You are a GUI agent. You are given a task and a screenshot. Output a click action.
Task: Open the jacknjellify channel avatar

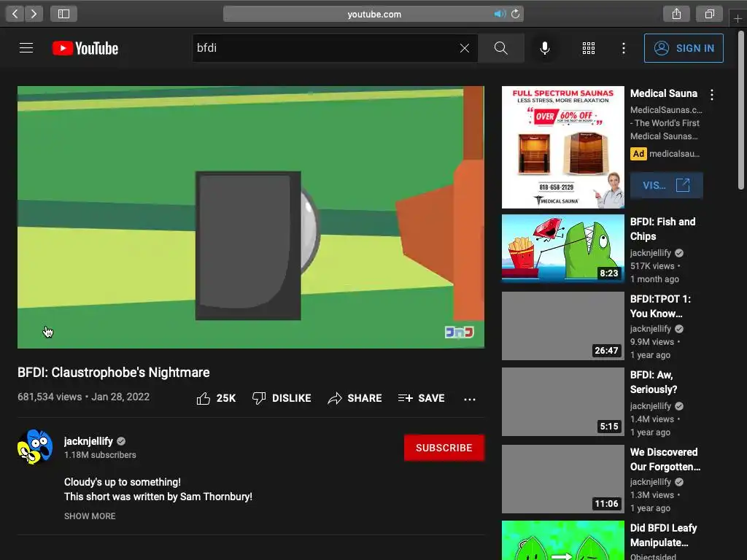pos(35,447)
